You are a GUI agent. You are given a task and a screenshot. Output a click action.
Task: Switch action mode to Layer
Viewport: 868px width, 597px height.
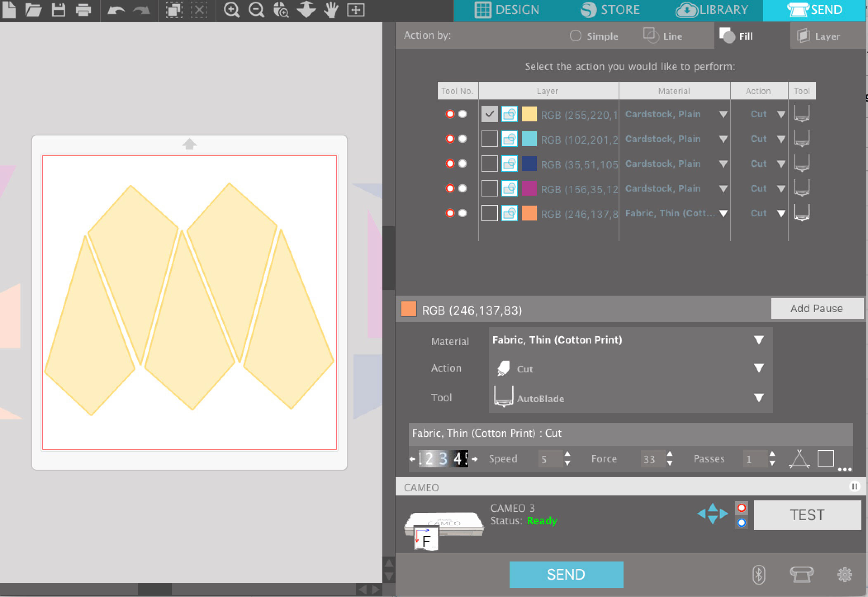[818, 36]
